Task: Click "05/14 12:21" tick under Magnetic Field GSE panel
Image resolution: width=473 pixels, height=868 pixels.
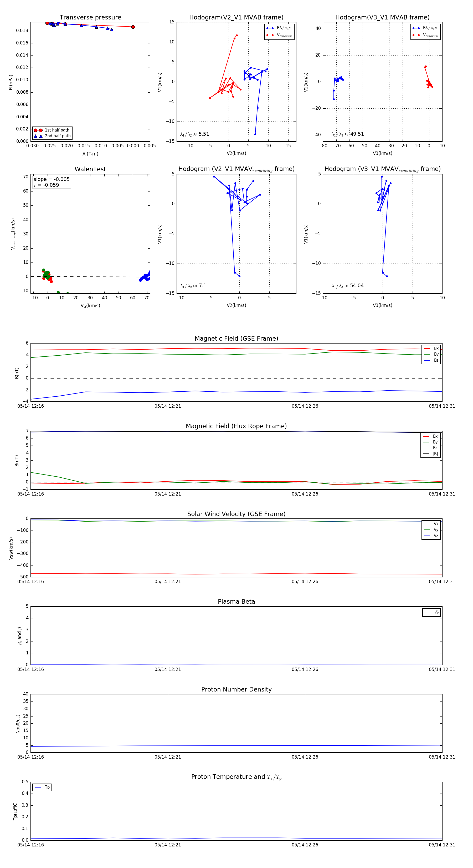Action: pyautogui.click(x=168, y=406)
